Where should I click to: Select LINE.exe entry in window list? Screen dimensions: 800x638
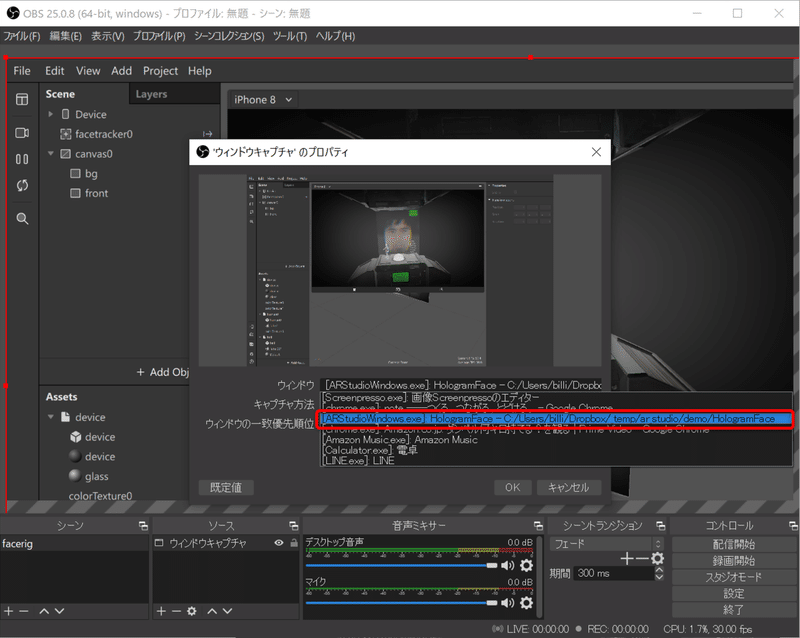556,460
